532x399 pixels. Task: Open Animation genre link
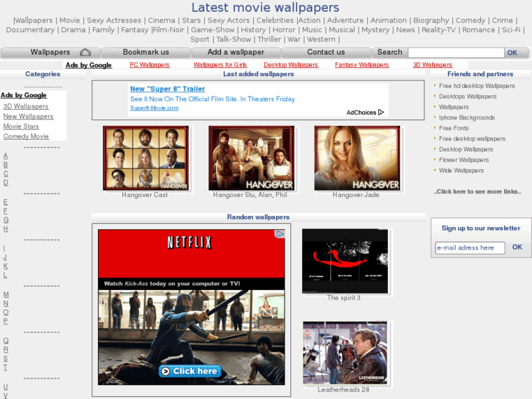pyautogui.click(x=389, y=20)
